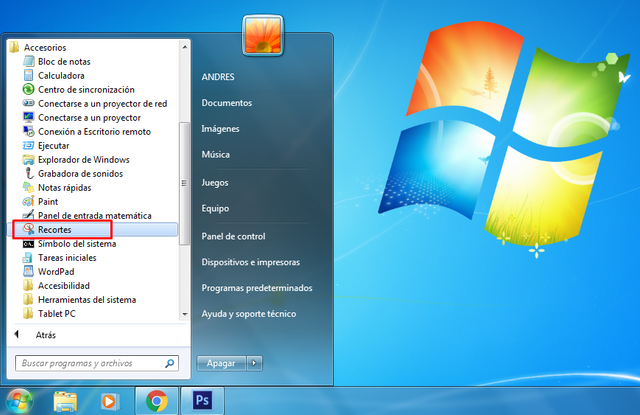The image size is (640, 415).
Task: Open Centro de sincronización icon
Action: (29, 89)
